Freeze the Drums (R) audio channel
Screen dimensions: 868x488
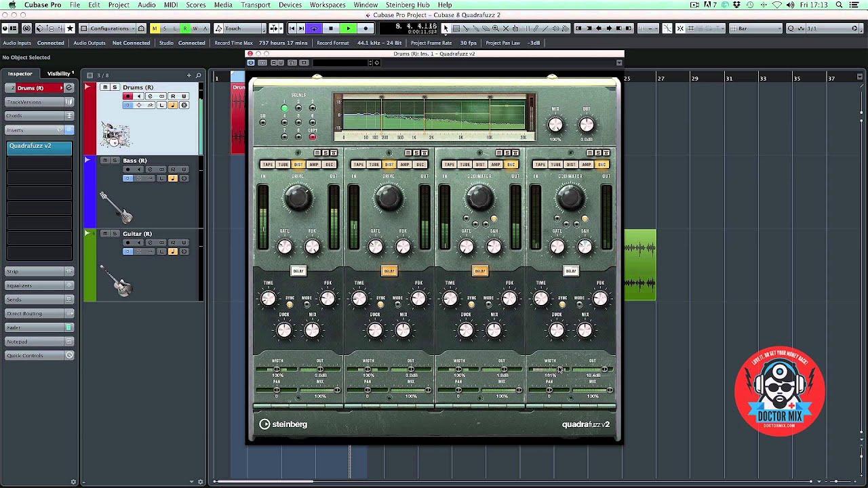point(184,105)
